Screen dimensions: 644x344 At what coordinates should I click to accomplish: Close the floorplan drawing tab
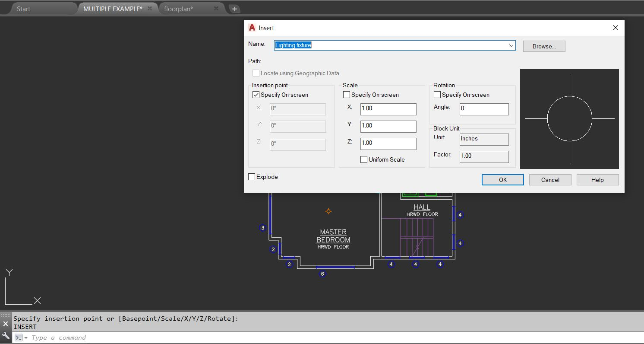(x=217, y=9)
